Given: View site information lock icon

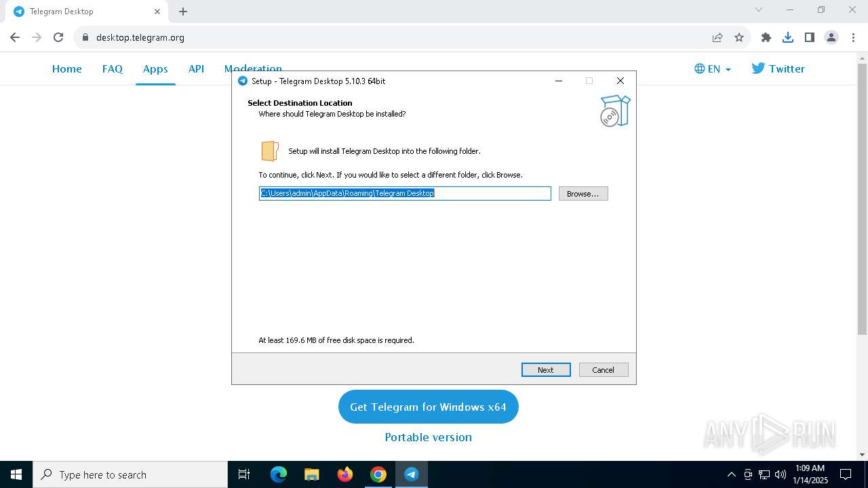Looking at the screenshot, I should [85, 37].
